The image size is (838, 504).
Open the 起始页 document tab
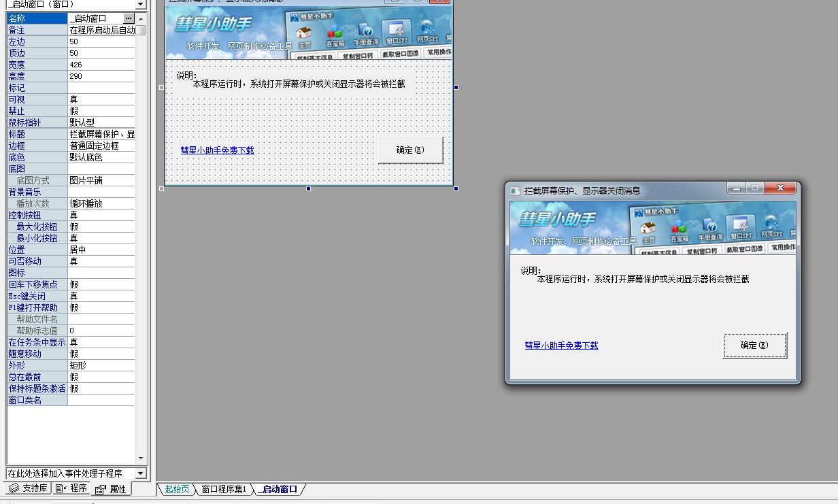(177, 489)
